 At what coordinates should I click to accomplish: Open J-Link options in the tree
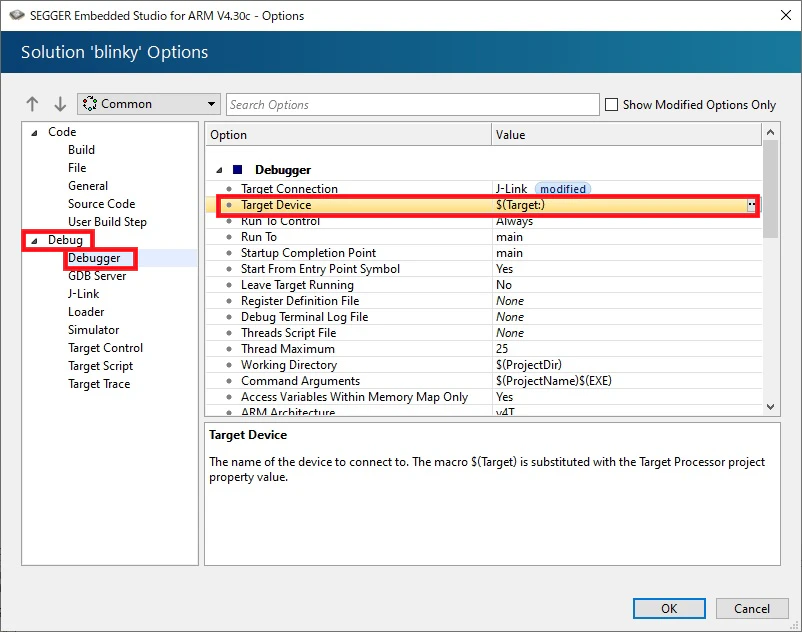pos(84,294)
